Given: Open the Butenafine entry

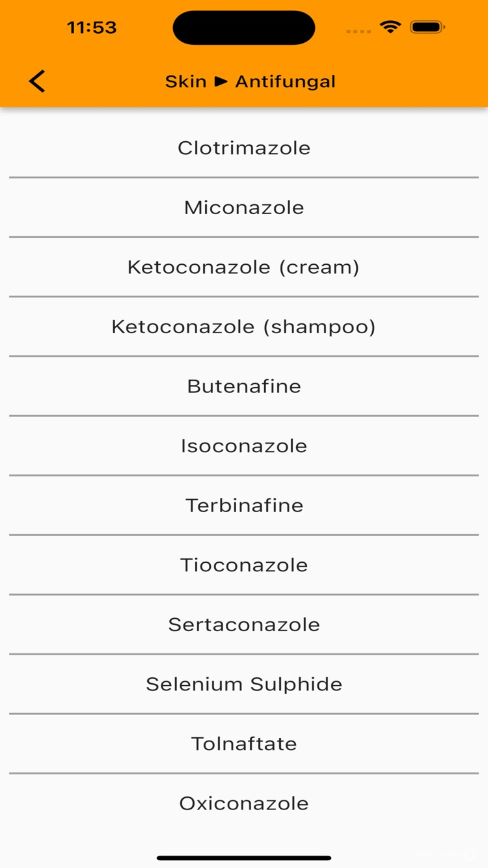Looking at the screenshot, I should (x=244, y=386).
